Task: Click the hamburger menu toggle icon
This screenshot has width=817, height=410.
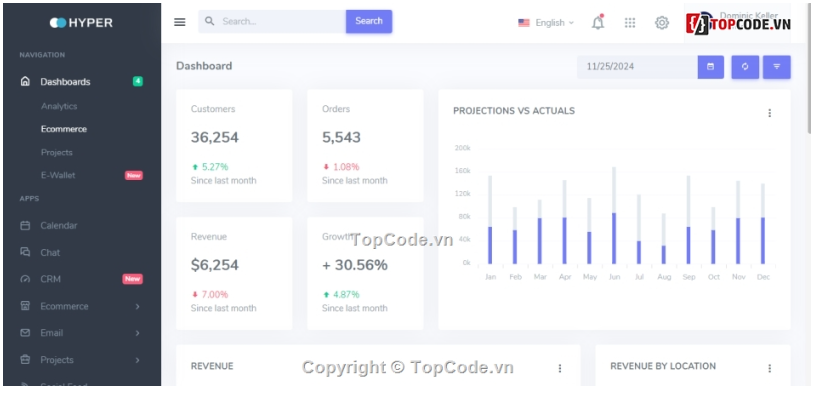Action: point(180,22)
